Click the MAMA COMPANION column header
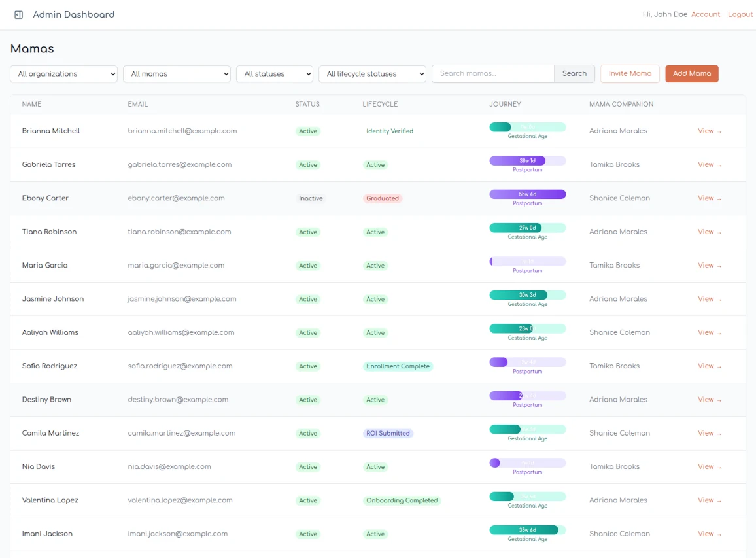 click(621, 104)
